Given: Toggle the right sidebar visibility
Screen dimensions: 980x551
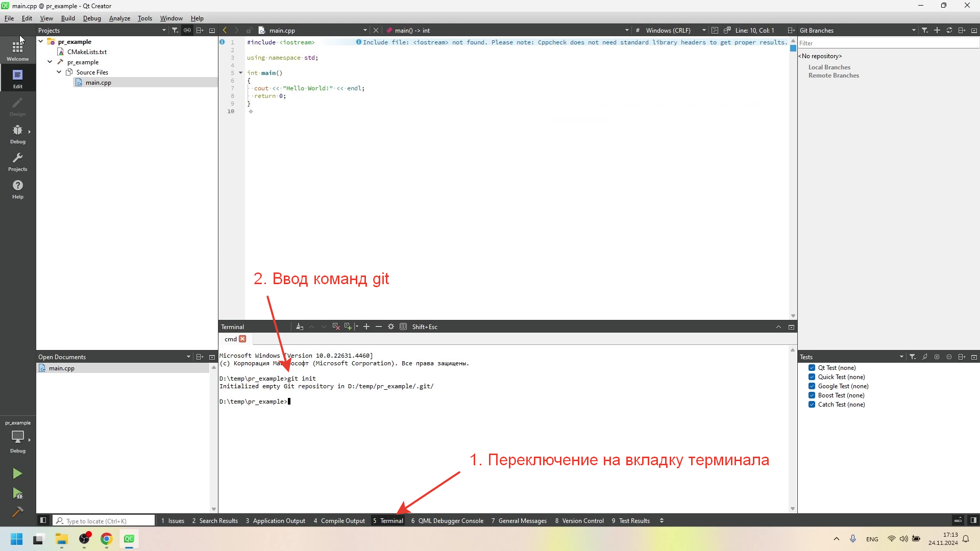Looking at the screenshot, I should pos(973,520).
